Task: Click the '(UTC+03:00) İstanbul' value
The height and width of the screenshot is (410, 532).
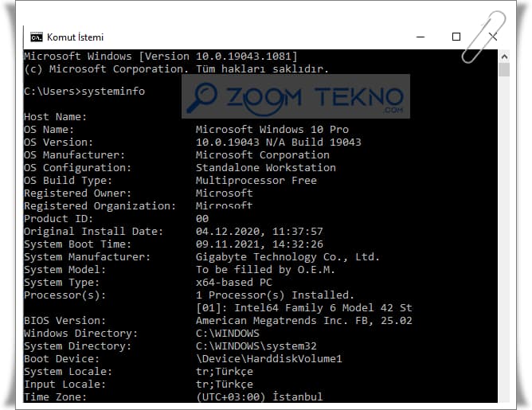Action: 260,397
